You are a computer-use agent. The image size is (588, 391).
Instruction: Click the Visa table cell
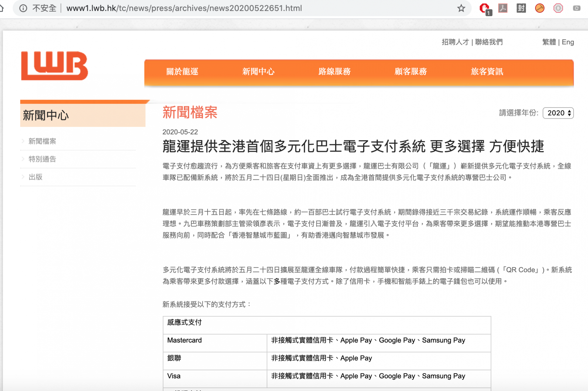(x=215, y=379)
